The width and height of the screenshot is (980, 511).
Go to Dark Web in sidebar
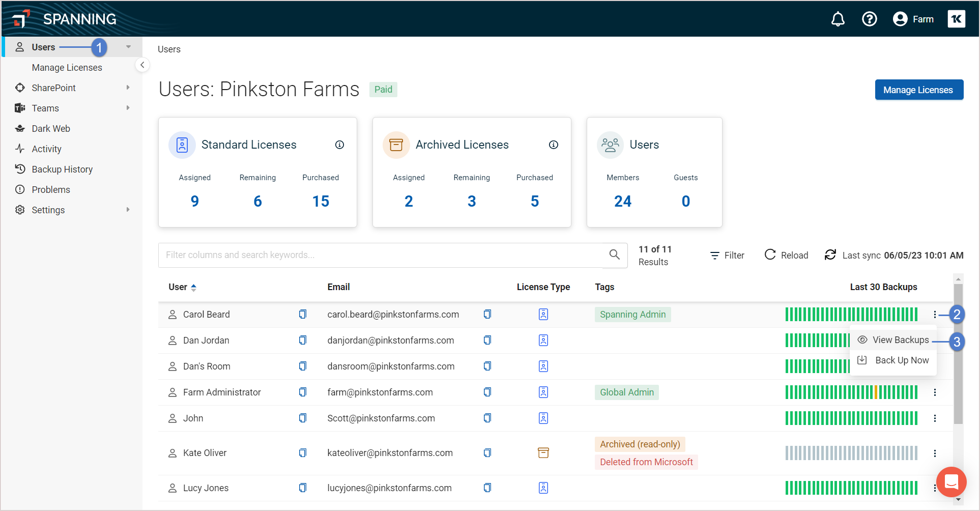[51, 129]
